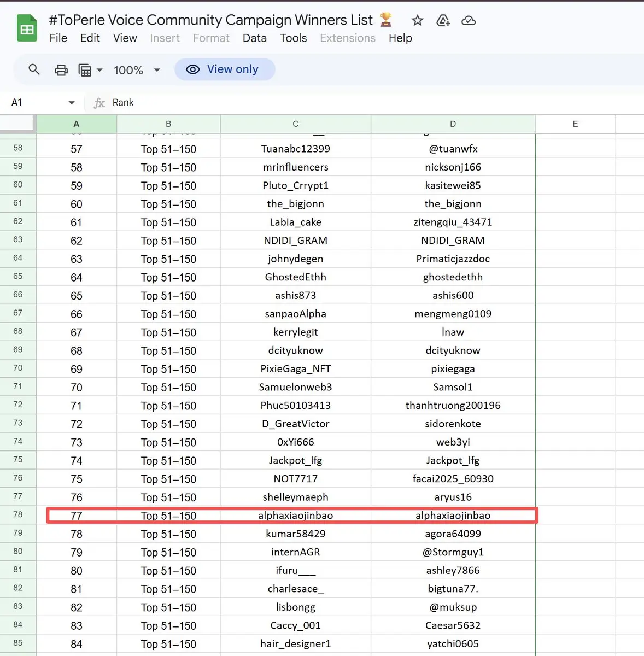Screen dimensions: 644x656
Task: Select row 78 header
Action: [x=18, y=515]
